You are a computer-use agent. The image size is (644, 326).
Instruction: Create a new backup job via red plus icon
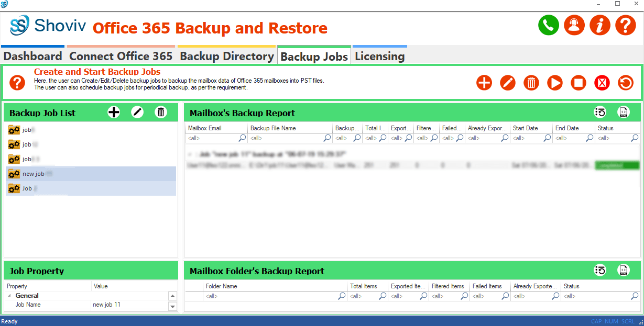[484, 83]
